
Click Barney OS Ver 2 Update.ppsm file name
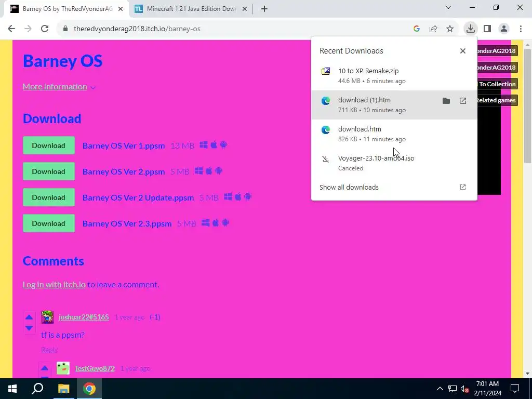[x=138, y=198]
